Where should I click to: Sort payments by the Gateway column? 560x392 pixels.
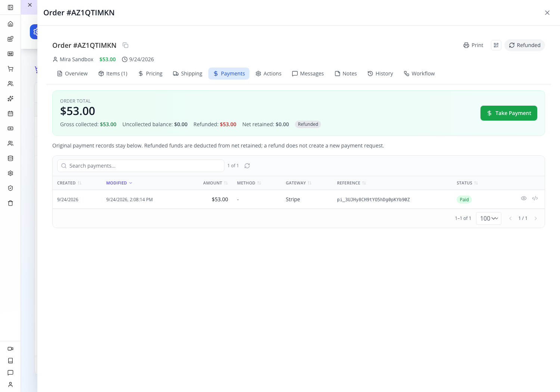pos(299,183)
